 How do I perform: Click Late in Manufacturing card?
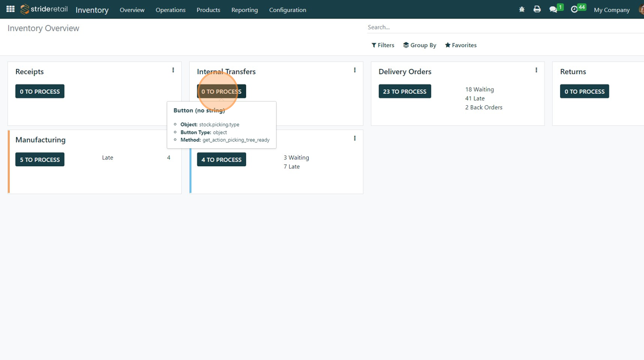pos(108,158)
